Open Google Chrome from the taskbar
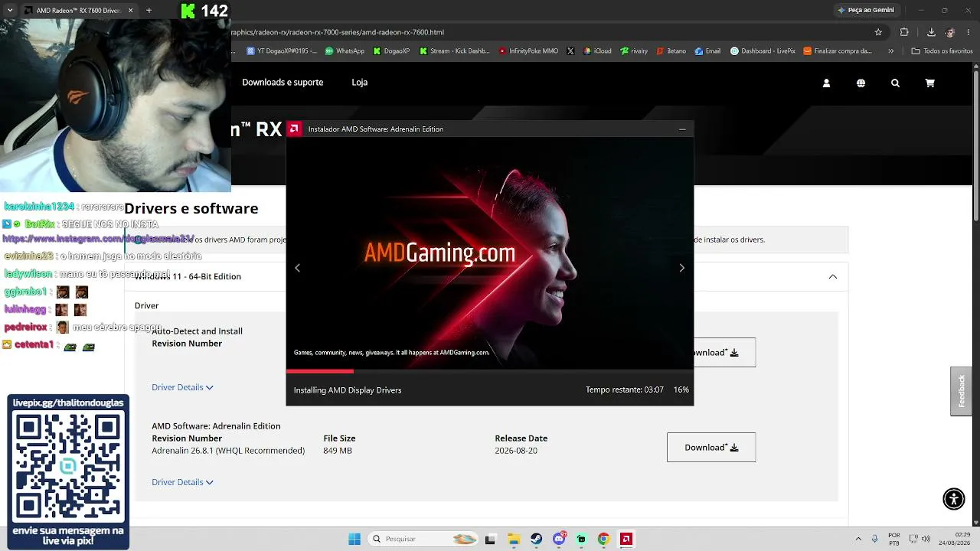 (x=603, y=539)
